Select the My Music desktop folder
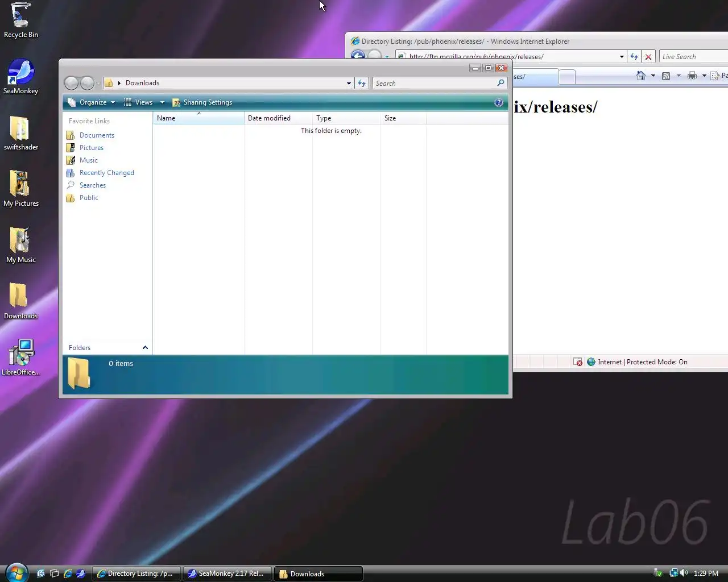Screen dimensions: 728x582 21,246
